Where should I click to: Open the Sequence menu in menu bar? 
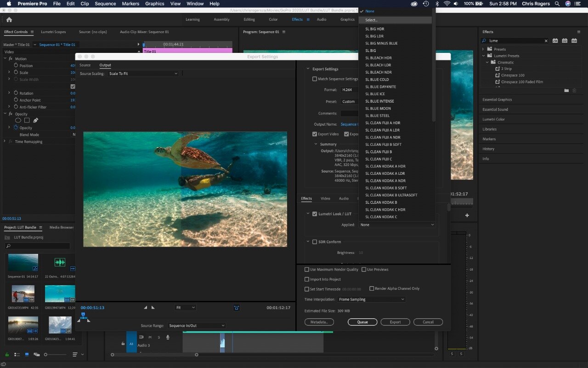pos(105,4)
